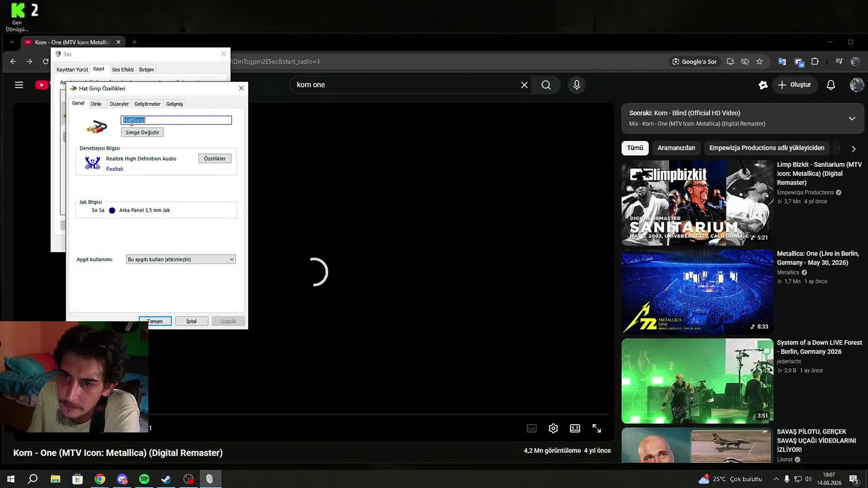This screenshot has height=488, width=868.
Task: Go forward with the browser forward arrow
Action: 29,61
